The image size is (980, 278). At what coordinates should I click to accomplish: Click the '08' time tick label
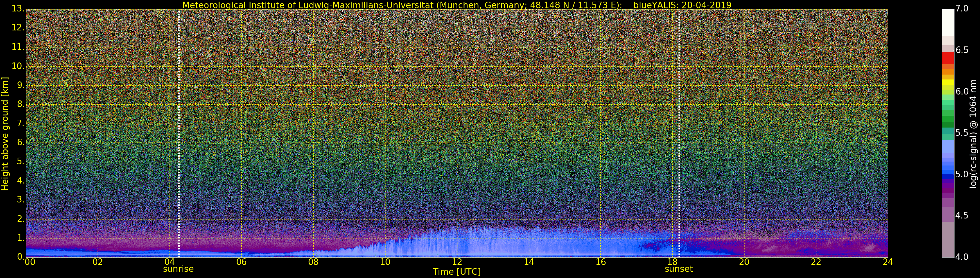[x=313, y=262]
